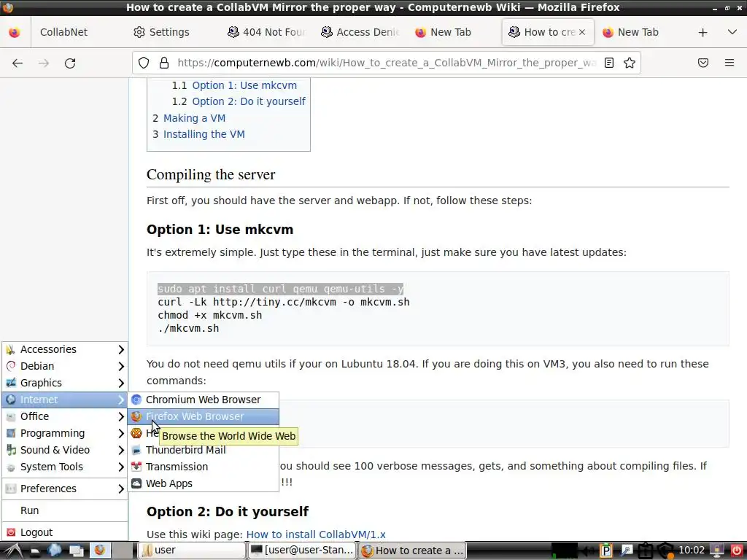Open a new tab with the plus button
Viewport: 747px width, 560px height.
(x=703, y=32)
